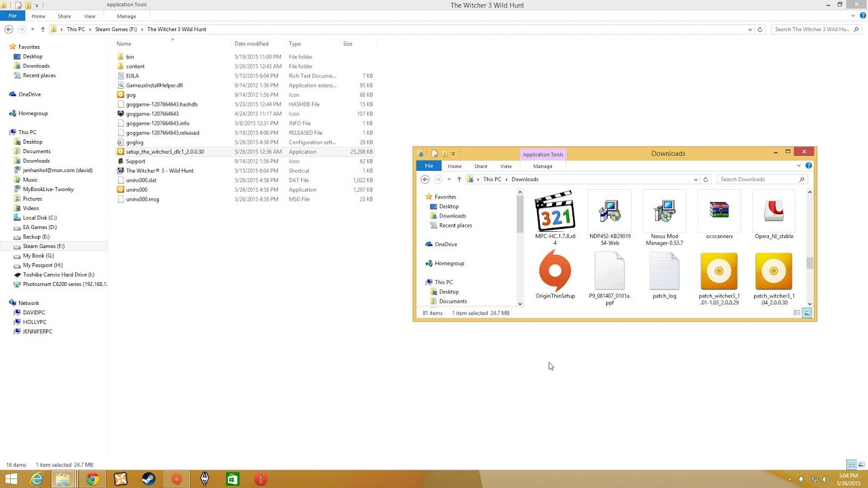Open Manage tab in Witcher 3 window
Image resolution: width=868 pixels, height=488 pixels.
click(126, 16)
